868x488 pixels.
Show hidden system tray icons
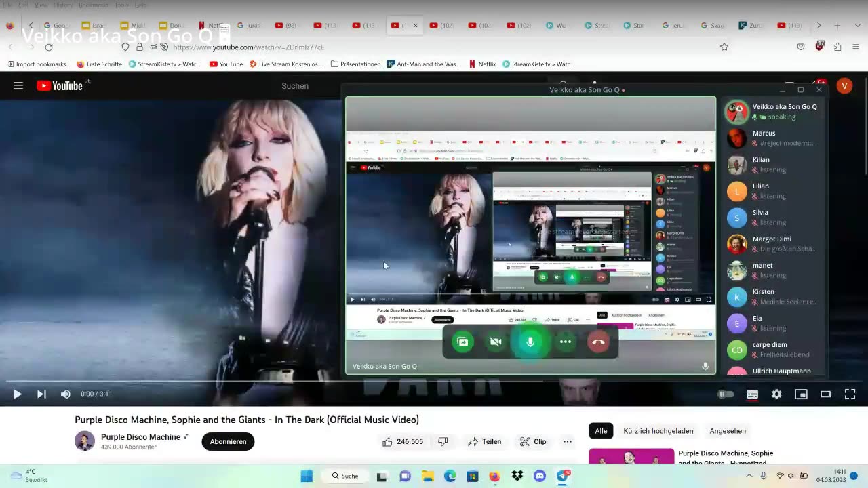pos(749,476)
